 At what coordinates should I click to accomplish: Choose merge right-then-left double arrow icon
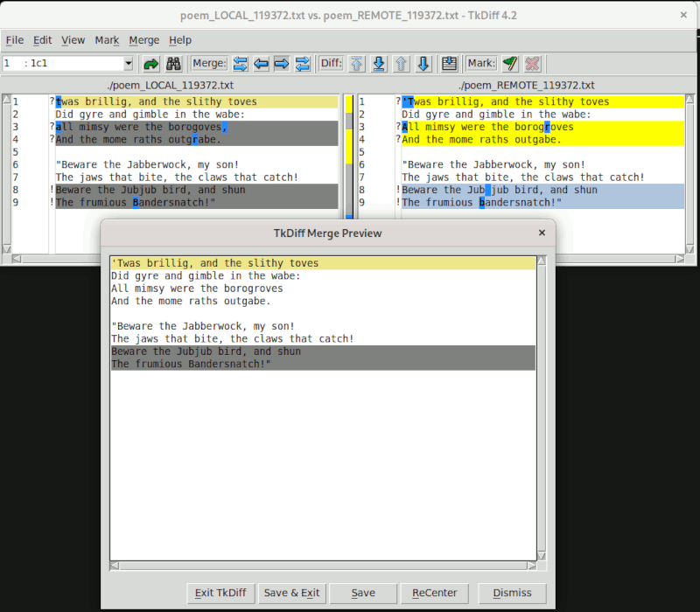303,64
